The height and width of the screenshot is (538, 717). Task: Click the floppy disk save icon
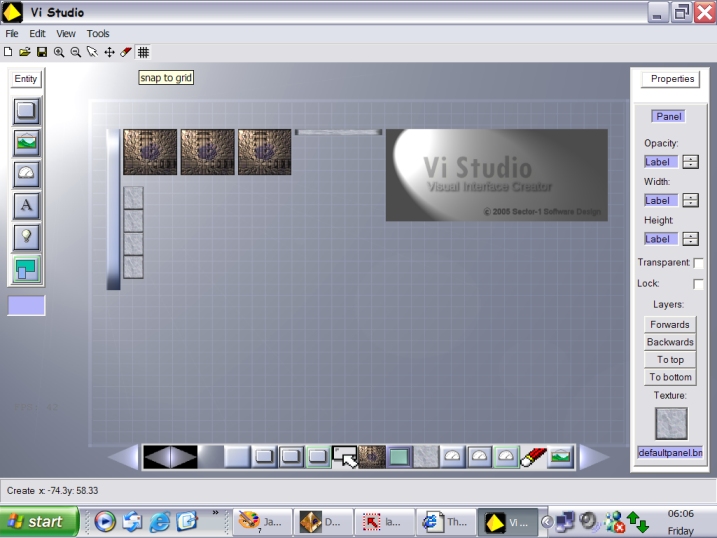[42, 52]
